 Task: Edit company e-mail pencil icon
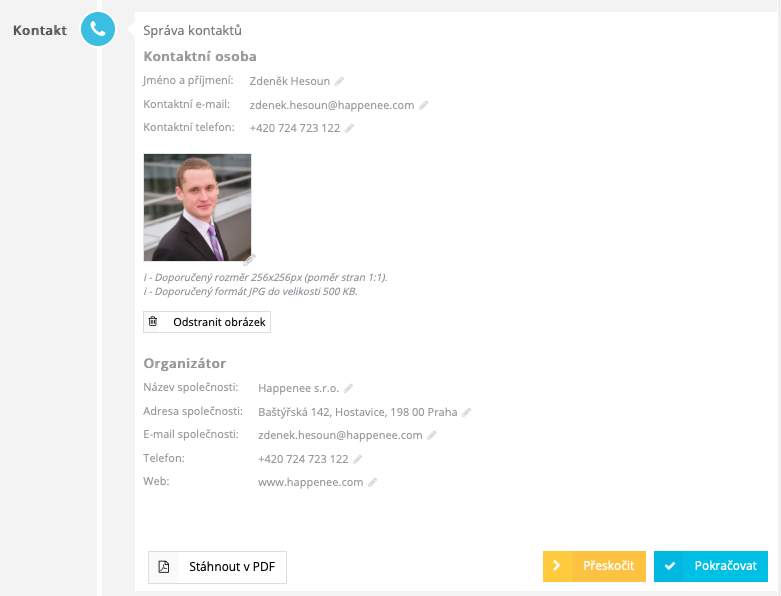(x=432, y=435)
